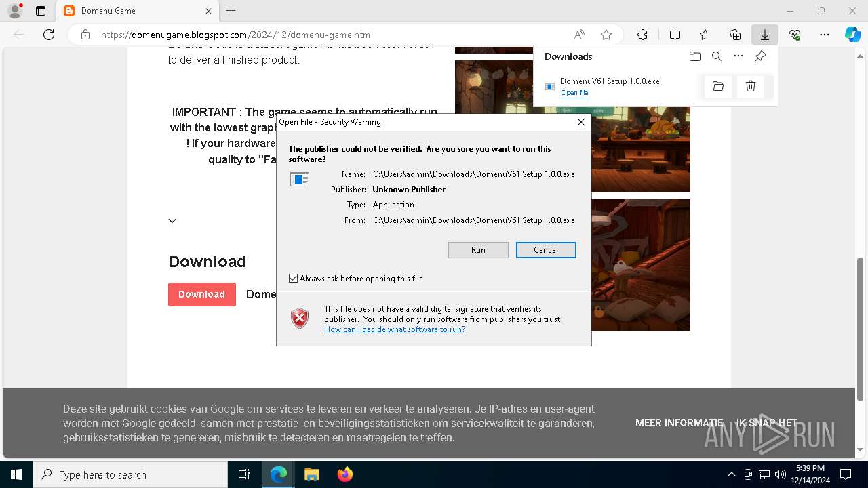This screenshot has width=868, height=488.
Task: Click the Edge profile avatar icon
Action: pos(14,11)
